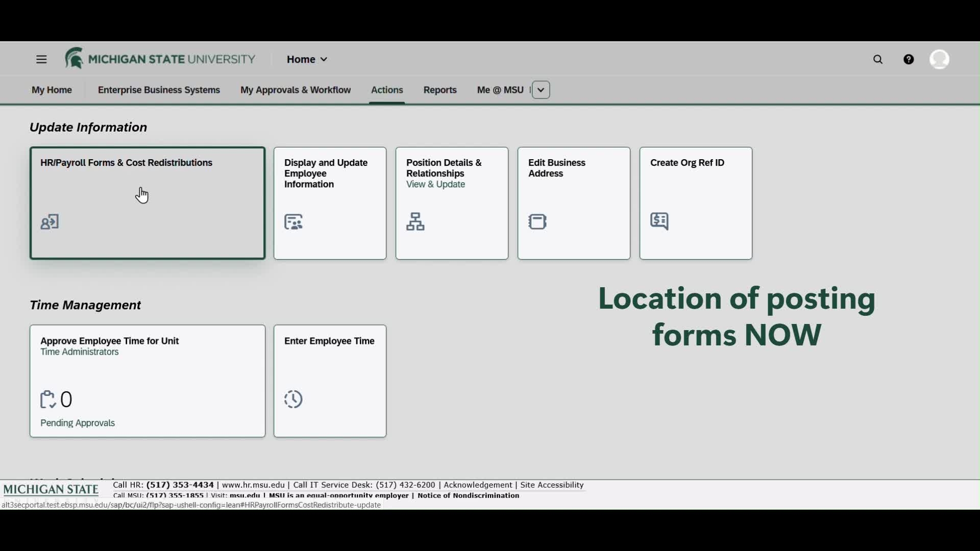This screenshot has height=551, width=980.
Task: Open the search magnifier icon
Action: 878,60
